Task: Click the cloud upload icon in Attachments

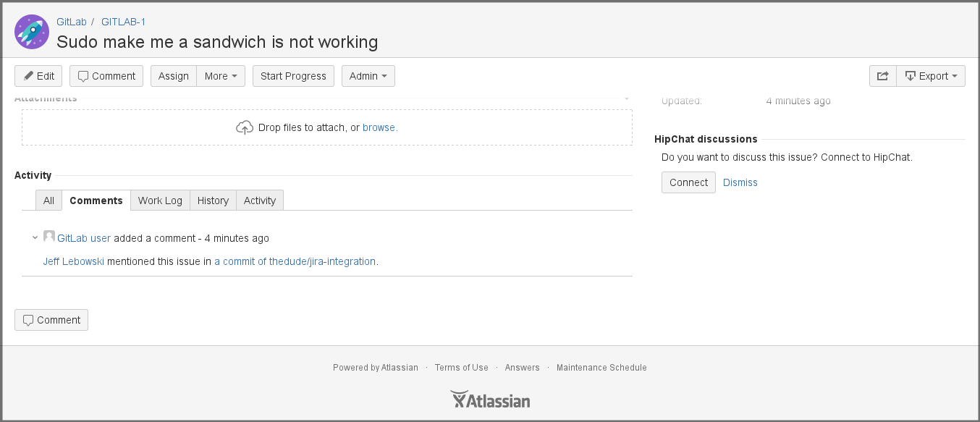Action: pyautogui.click(x=245, y=127)
